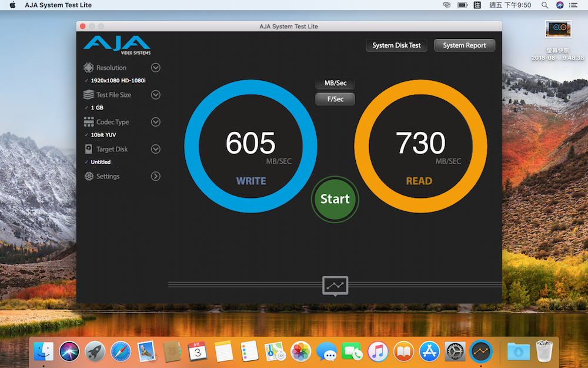The height and width of the screenshot is (368, 588).
Task: Switch units to F/Sec
Action: 335,99
